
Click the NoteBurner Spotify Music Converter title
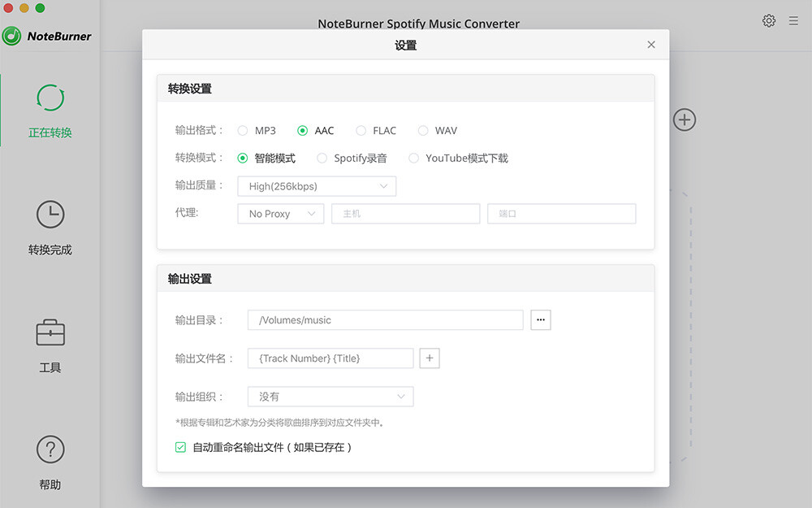(x=418, y=24)
